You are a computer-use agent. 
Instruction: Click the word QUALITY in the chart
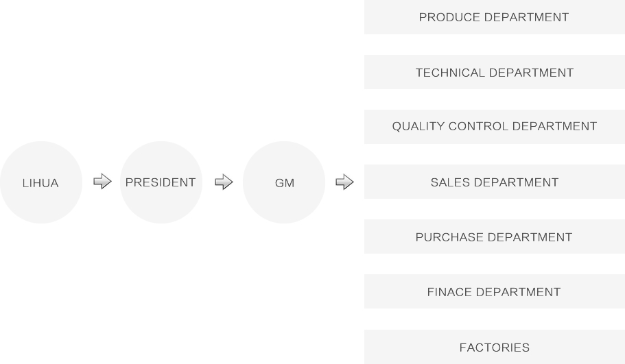tap(418, 126)
